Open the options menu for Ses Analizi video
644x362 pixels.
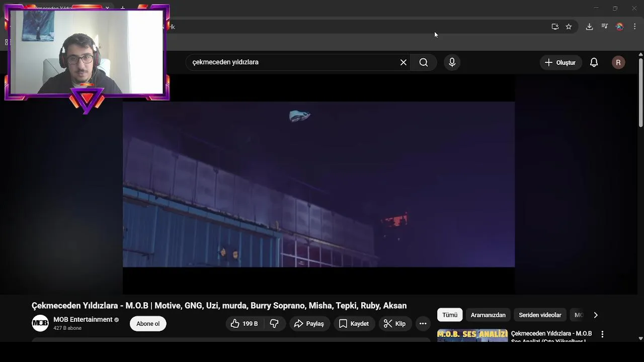tap(602, 334)
